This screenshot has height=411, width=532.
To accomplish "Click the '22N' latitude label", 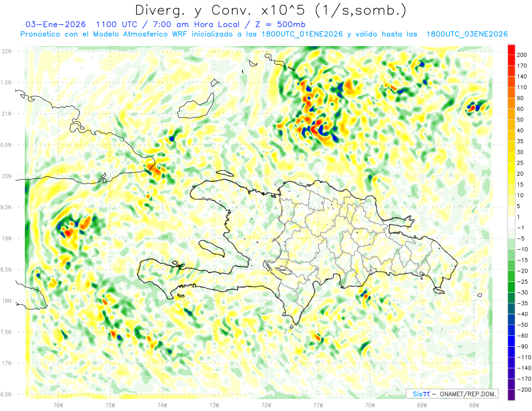I will tap(7, 51).
